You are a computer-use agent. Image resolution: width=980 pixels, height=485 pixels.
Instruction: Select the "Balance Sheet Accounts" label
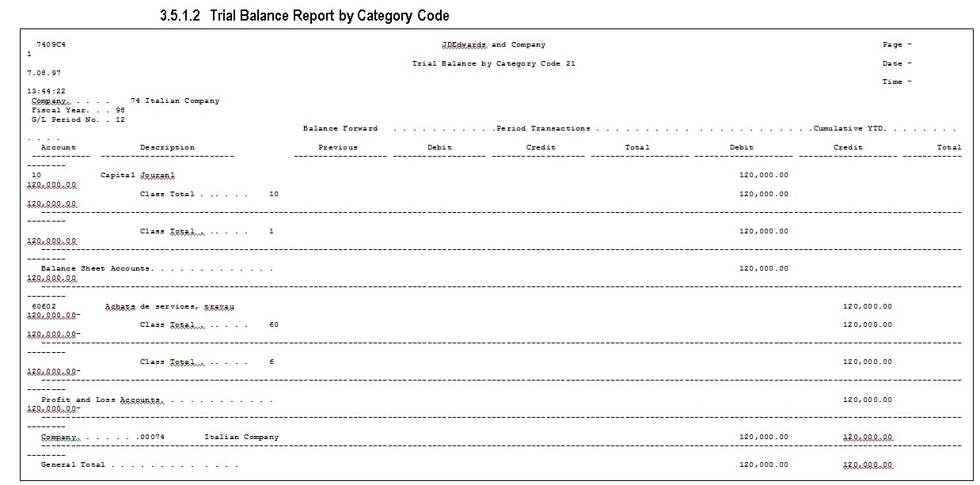coord(157,268)
